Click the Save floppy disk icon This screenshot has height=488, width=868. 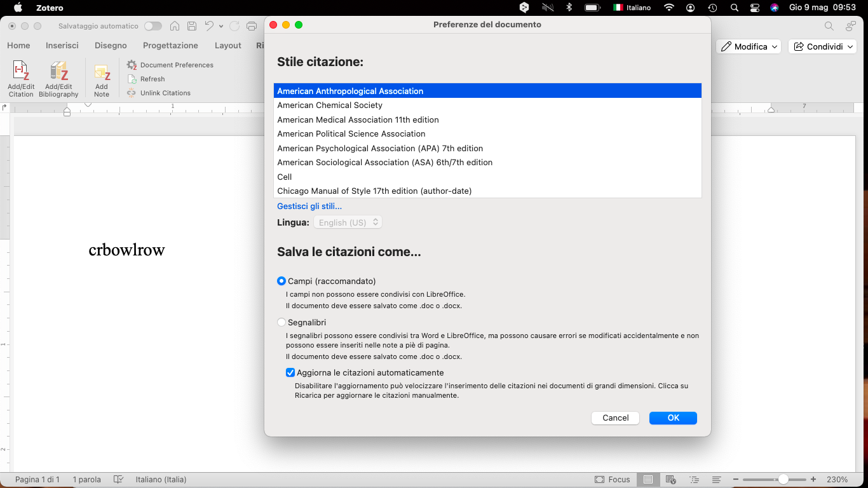(x=191, y=26)
